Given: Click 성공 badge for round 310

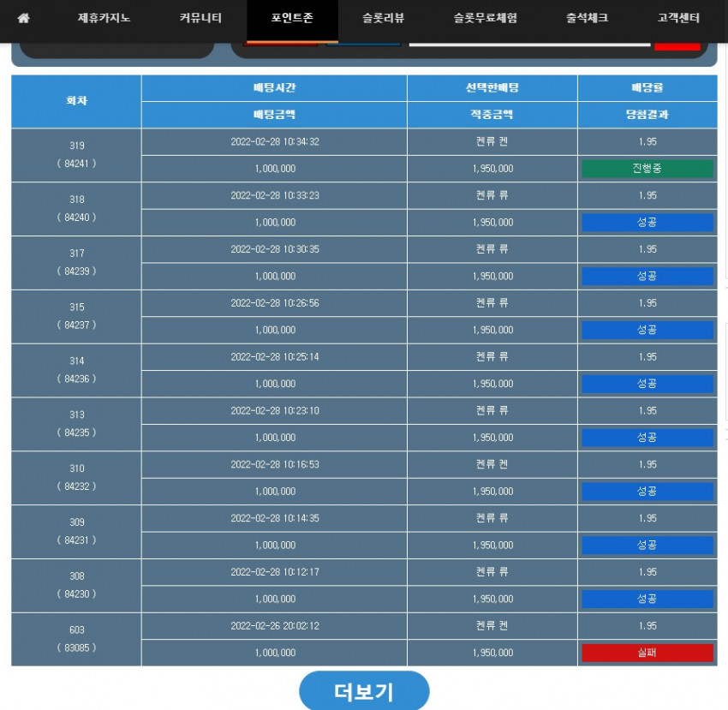Looking at the screenshot, I should click(647, 492).
